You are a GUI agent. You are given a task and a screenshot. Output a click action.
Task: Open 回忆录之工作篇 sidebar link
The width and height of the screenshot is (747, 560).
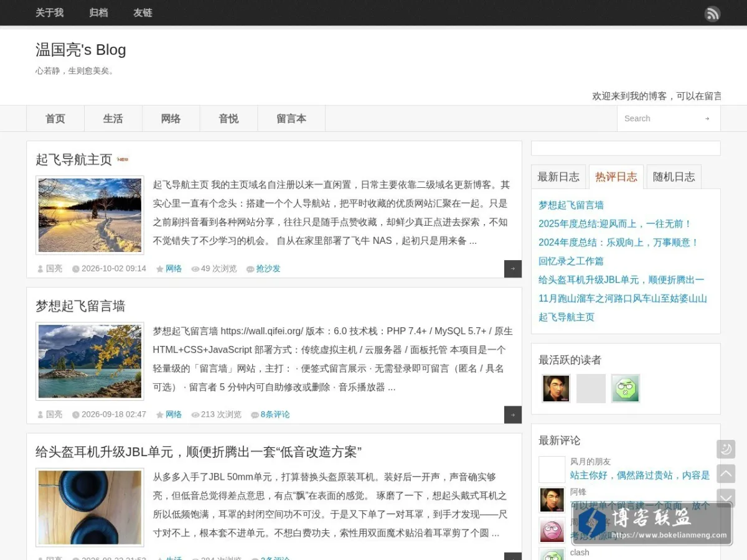(x=571, y=261)
